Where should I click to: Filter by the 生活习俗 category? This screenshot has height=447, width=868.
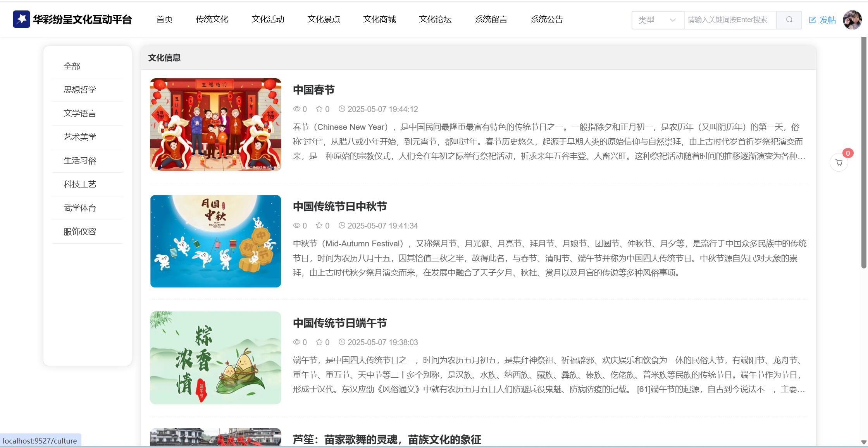click(x=80, y=161)
